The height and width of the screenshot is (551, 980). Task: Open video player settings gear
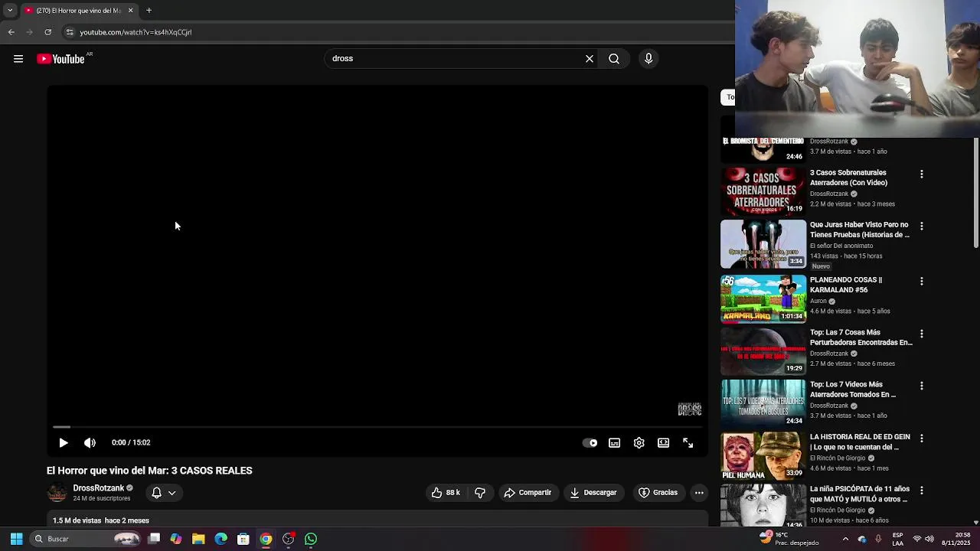tap(639, 442)
